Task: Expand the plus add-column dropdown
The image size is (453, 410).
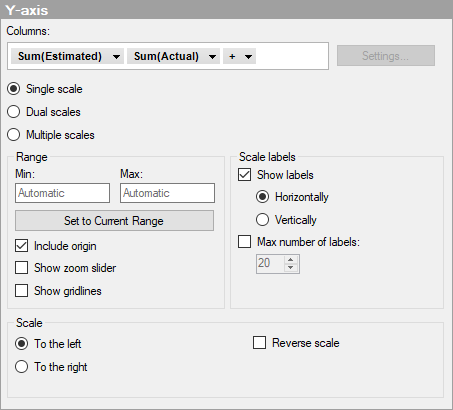Action: [x=248, y=57]
